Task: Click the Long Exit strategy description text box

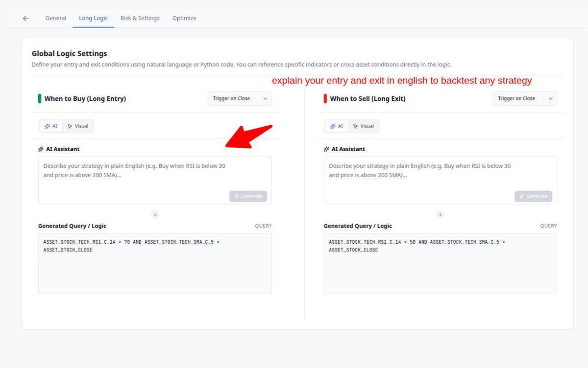Action: pos(440,180)
